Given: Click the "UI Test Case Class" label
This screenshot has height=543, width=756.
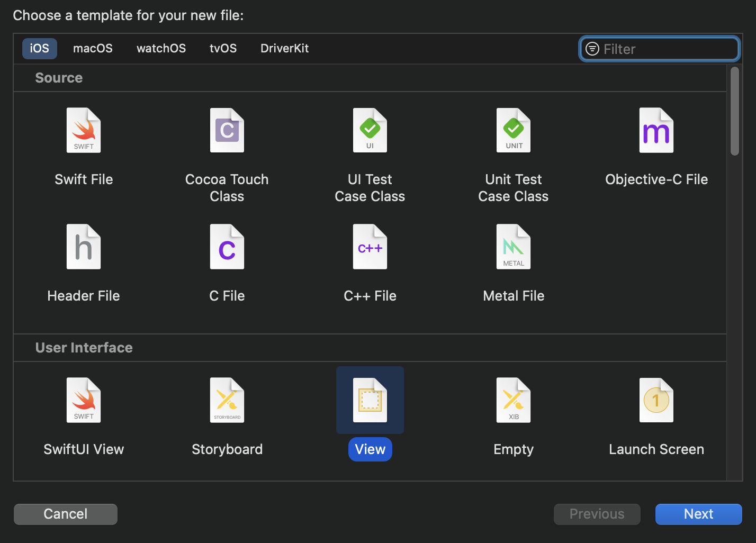Looking at the screenshot, I should click(370, 188).
